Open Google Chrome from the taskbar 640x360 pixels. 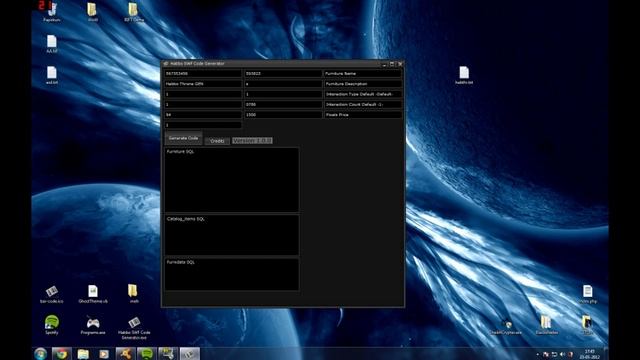pos(62,354)
